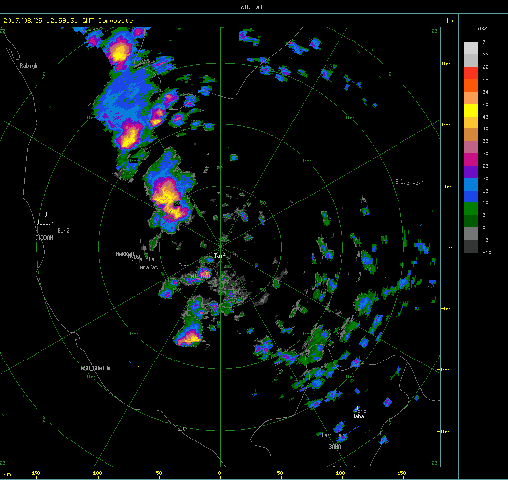Screen dimensions: 508x480
Task: Click the radar site label at the scope center
Action: tap(219, 256)
